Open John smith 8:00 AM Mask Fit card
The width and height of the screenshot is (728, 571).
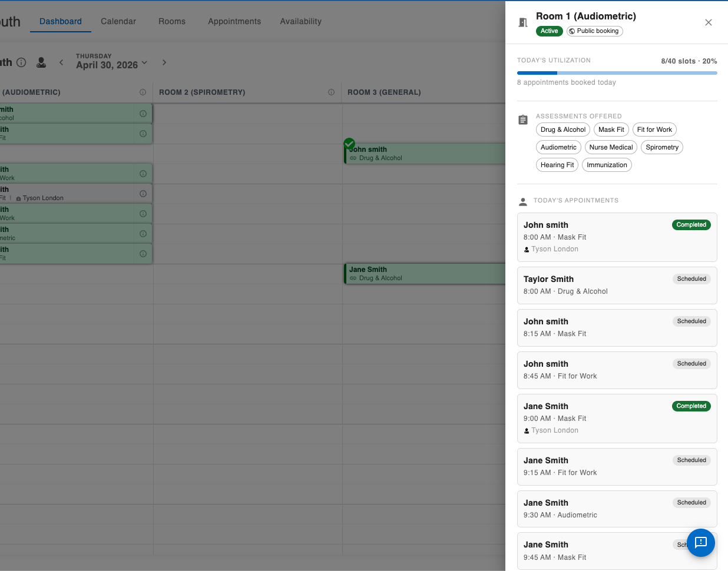click(x=617, y=237)
